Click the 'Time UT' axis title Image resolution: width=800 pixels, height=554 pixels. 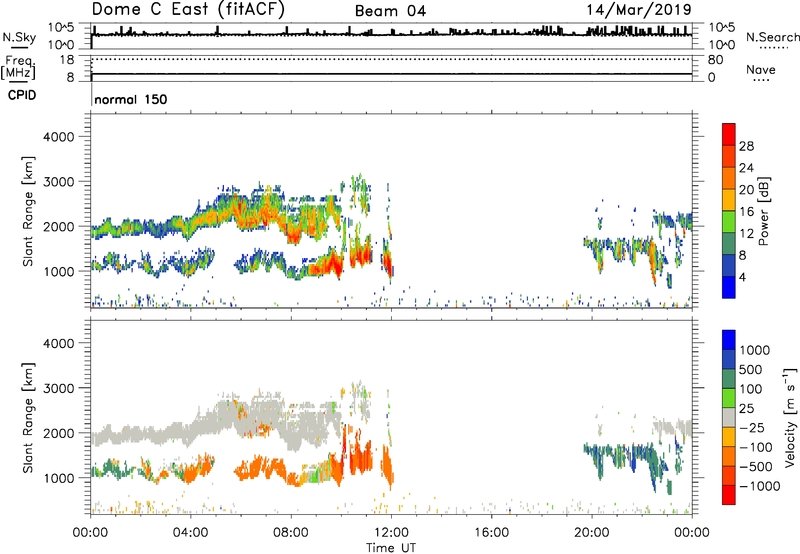coord(391,548)
